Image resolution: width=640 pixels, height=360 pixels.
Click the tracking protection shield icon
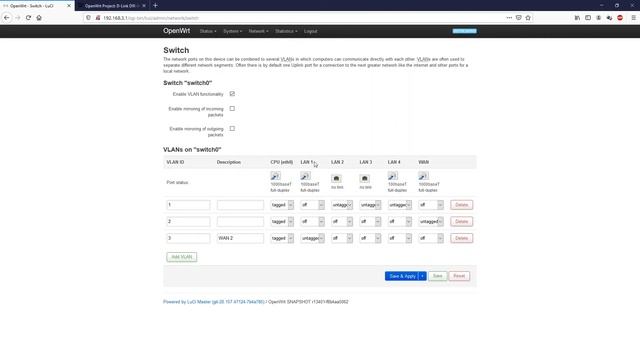pyautogui.click(x=89, y=18)
